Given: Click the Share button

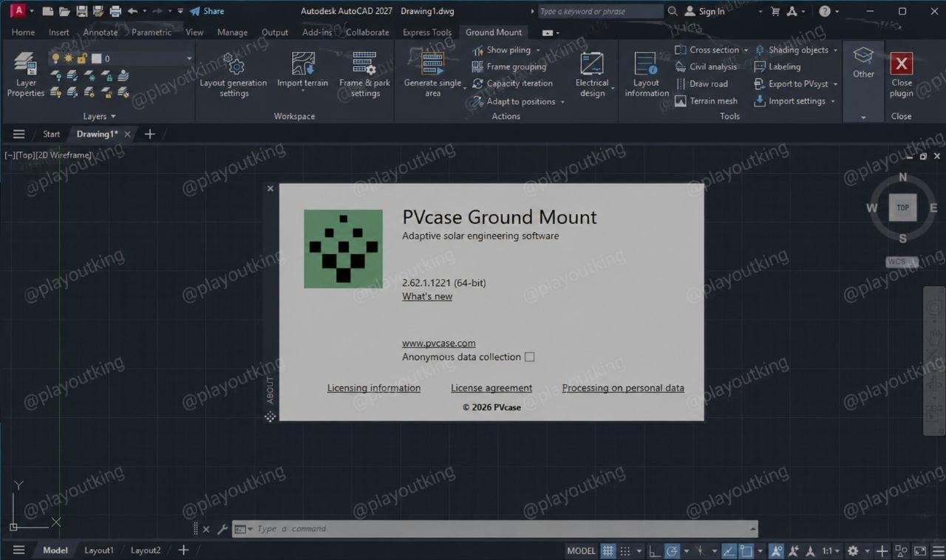Looking at the screenshot, I should 207,11.
